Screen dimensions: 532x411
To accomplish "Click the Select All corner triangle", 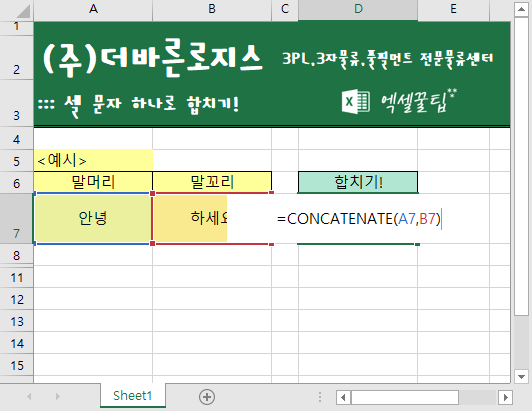I will coord(23,11).
